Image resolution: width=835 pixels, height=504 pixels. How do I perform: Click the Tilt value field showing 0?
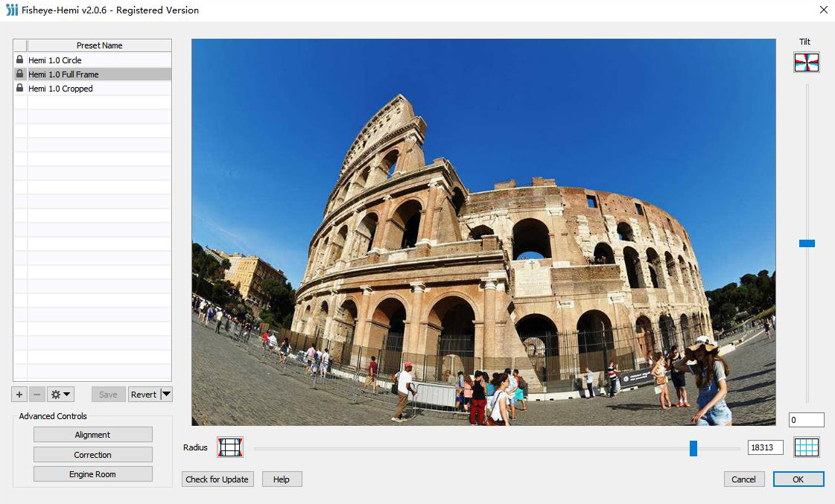pyautogui.click(x=806, y=420)
